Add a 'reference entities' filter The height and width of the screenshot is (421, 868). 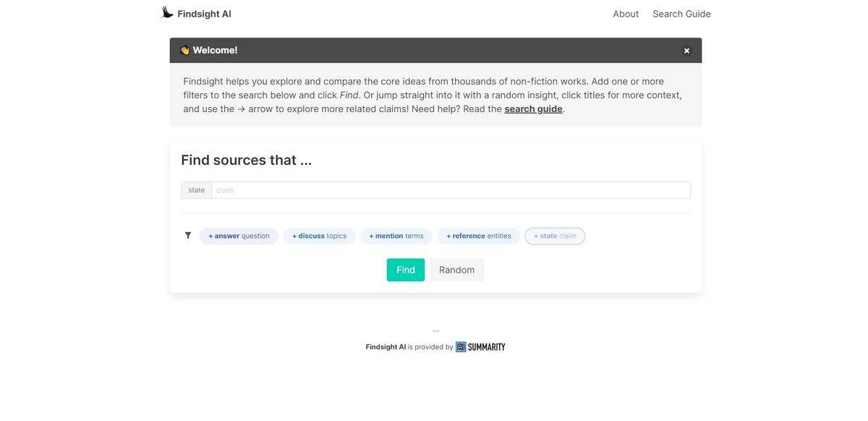[478, 236]
